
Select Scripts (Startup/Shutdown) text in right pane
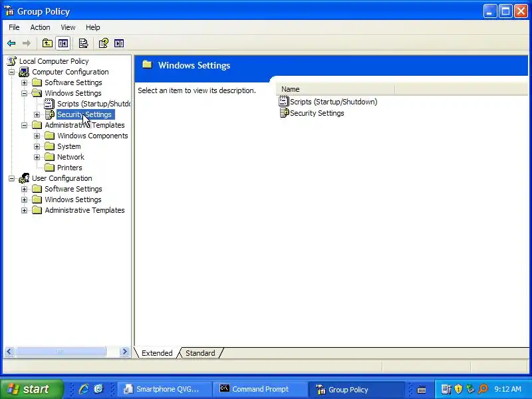tap(334, 102)
